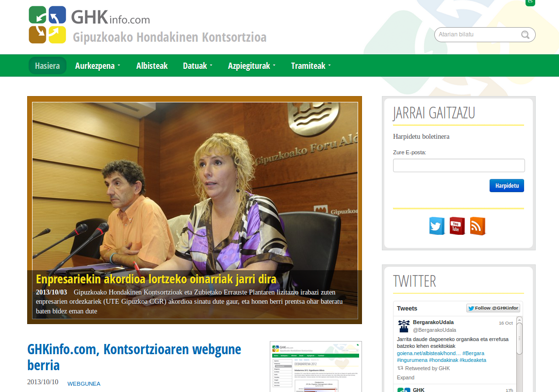Expand the Aurkezpena dropdown menu
This screenshot has height=392, width=559.
[98, 65]
